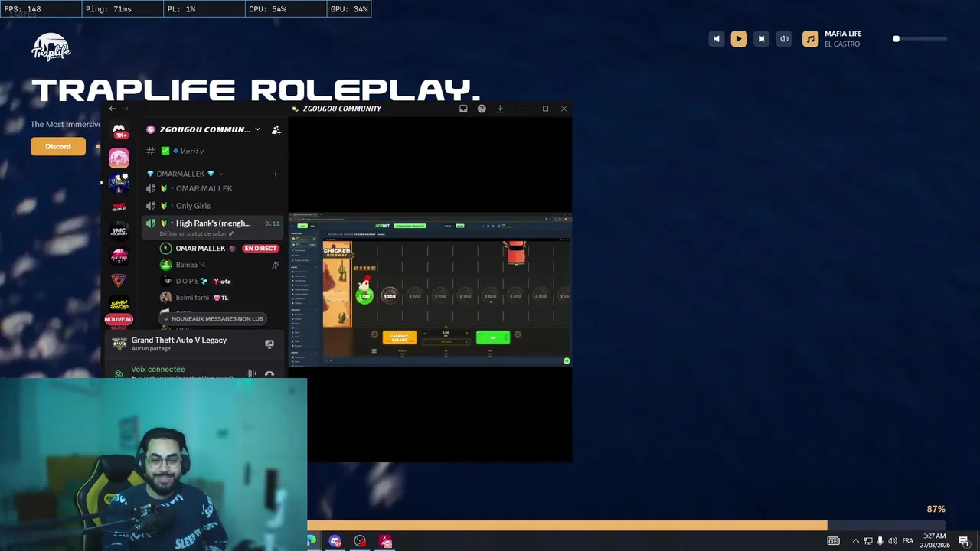This screenshot has width=980, height=551.
Task: Open the EN DIRECT live badge
Action: point(260,249)
